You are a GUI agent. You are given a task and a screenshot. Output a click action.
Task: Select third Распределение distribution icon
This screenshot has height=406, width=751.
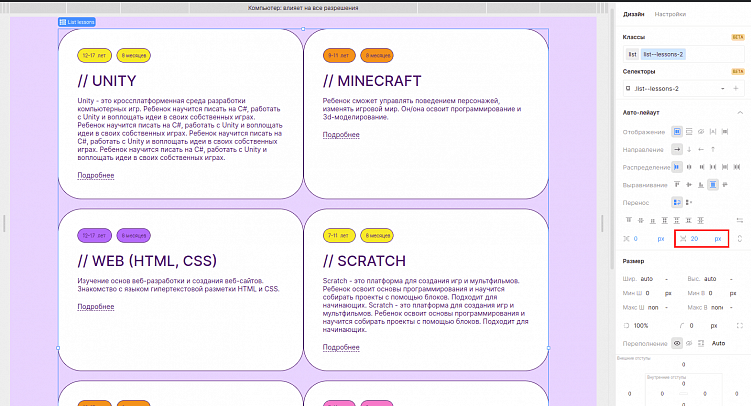pos(701,167)
